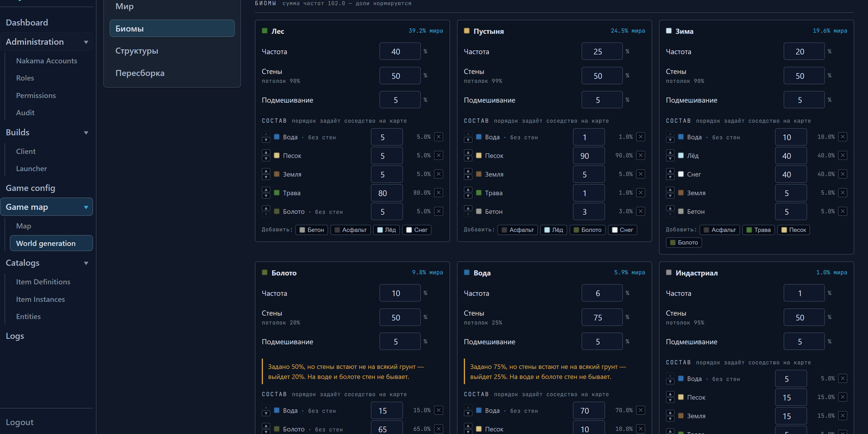The width and height of the screenshot is (868, 434).
Task: Remove Болото row from Лес composition
Action: click(439, 211)
